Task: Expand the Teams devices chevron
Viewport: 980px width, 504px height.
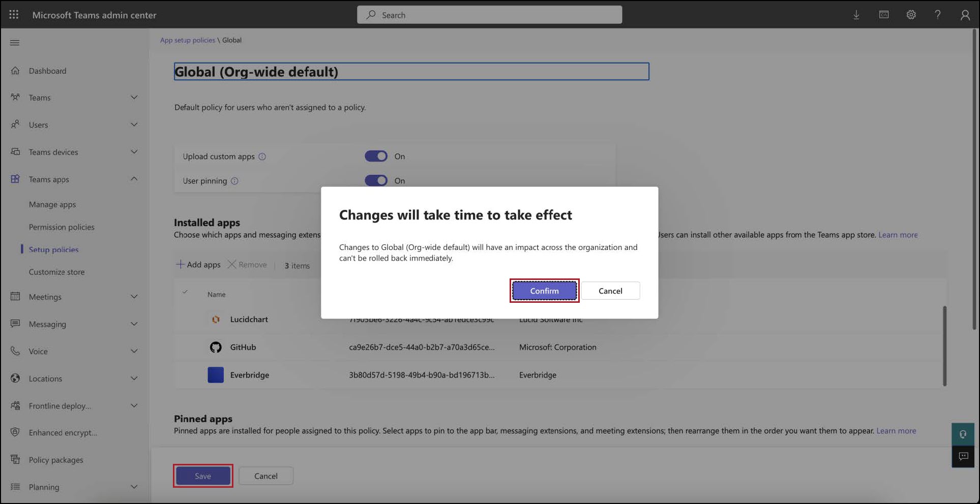Action: pos(134,151)
